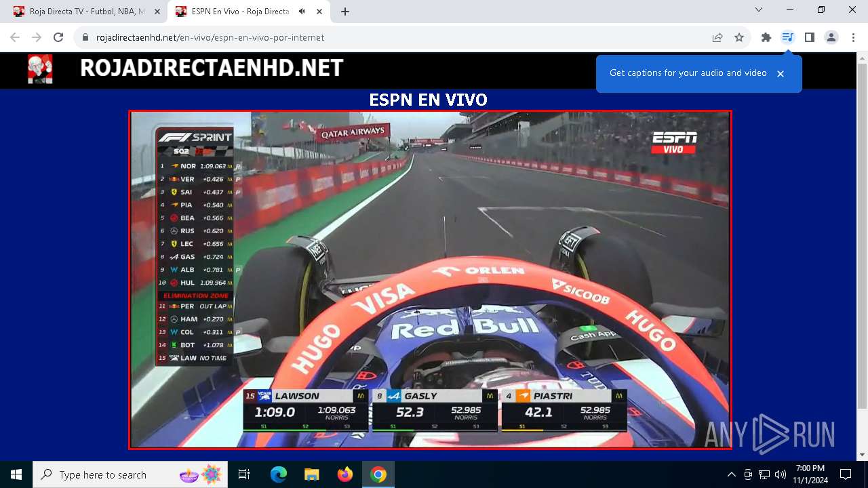Open the Windows Start menu

click(x=16, y=474)
